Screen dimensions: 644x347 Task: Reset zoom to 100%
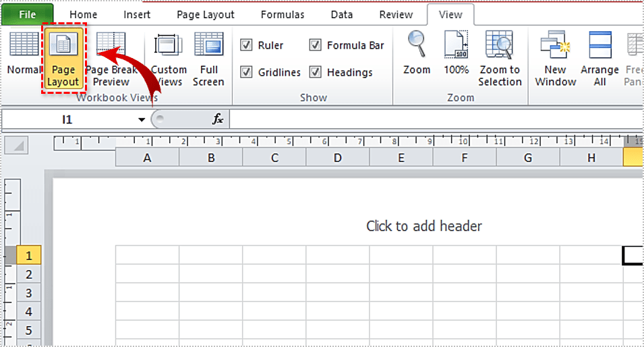[x=456, y=54]
